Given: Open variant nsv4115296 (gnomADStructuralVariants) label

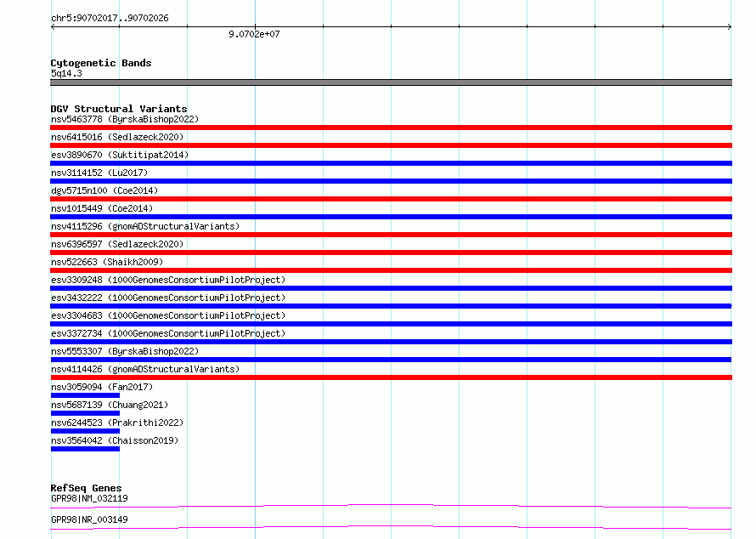Looking at the screenshot, I should click(145, 226).
